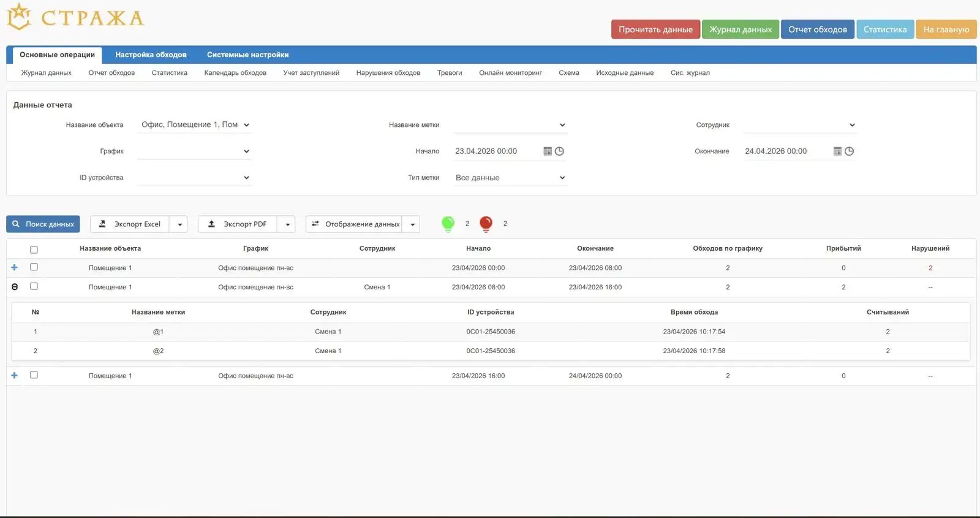Click the green status lamp indicator
Viewport: 980px width, 518px height.
pyautogui.click(x=448, y=224)
